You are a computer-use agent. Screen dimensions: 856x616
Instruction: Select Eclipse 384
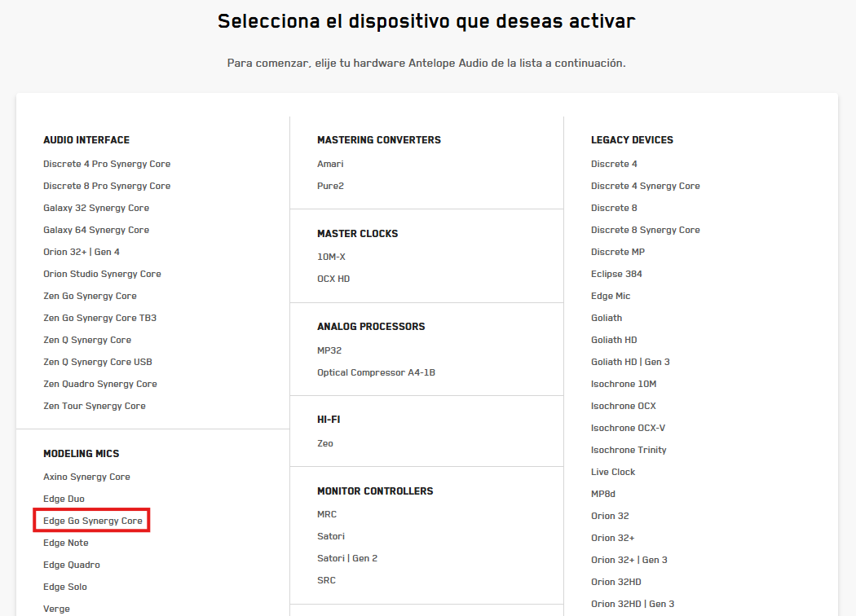click(616, 274)
